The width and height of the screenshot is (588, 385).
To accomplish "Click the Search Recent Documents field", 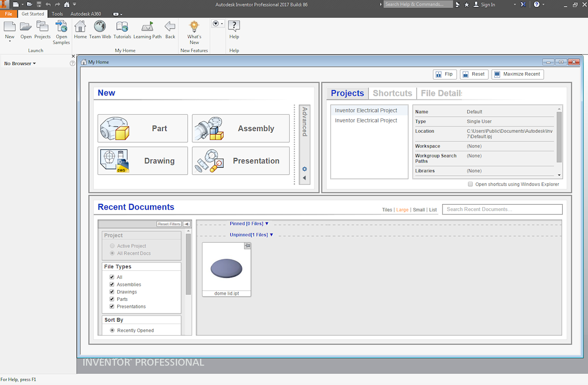I will pyautogui.click(x=502, y=209).
